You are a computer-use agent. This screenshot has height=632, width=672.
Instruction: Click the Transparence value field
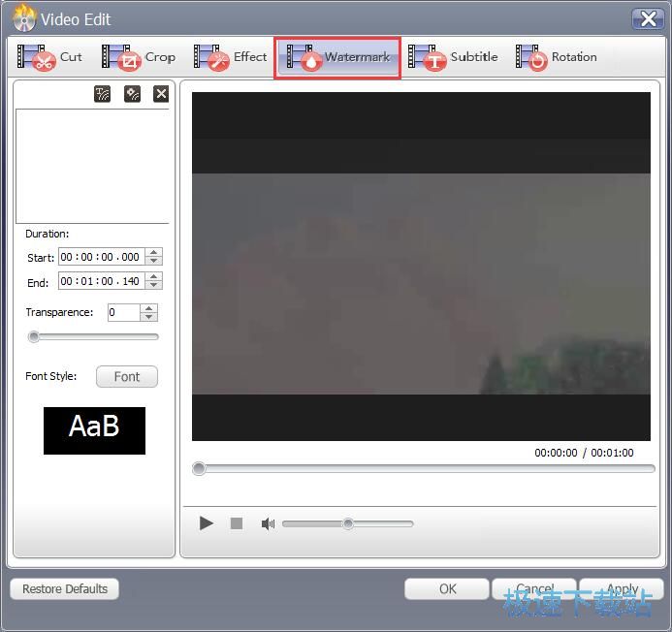(124, 312)
